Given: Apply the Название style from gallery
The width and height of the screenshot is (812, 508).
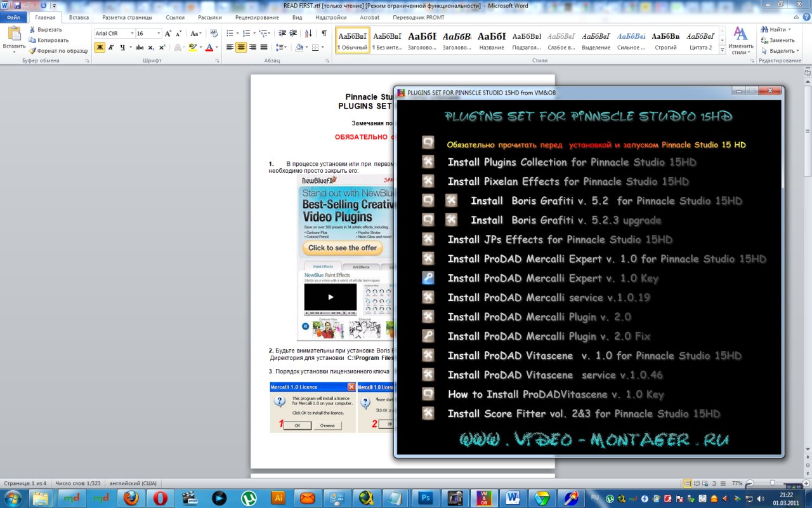Looking at the screenshot, I should tap(492, 40).
